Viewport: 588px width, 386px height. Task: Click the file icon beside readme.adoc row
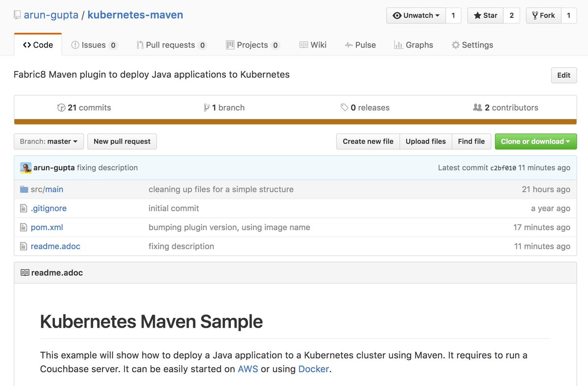point(24,246)
